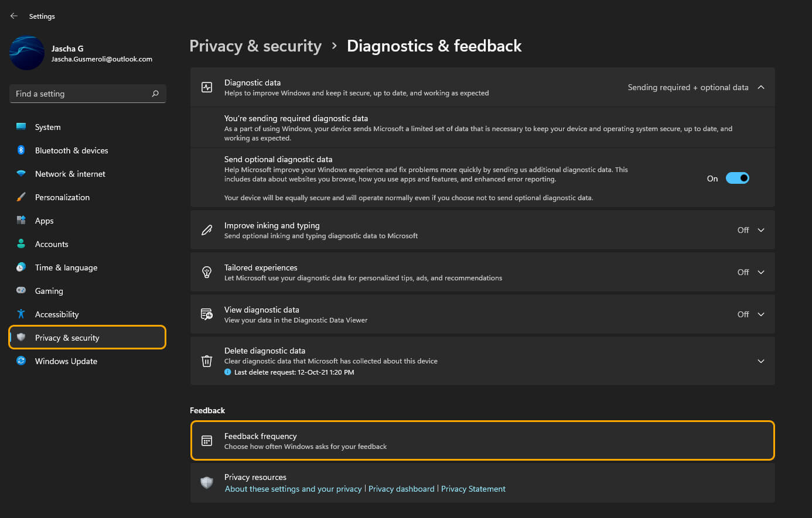Screen dimensions: 812x518
Task: Click the Off status for Improve inking and typing
Action: 743,230
